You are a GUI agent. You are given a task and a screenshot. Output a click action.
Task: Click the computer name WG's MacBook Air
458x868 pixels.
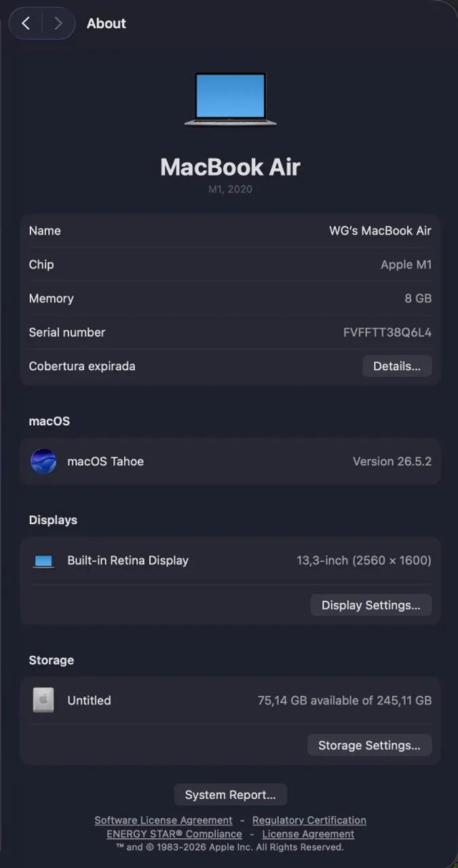381,231
